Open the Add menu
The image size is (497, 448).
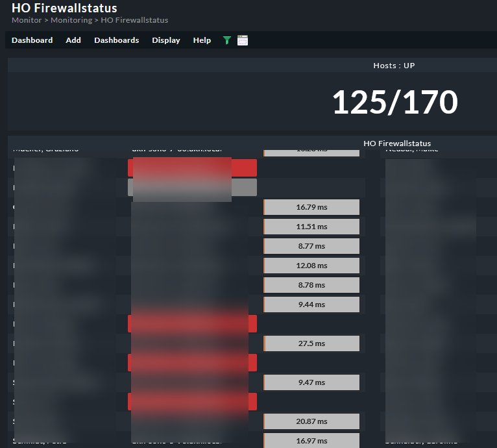pyautogui.click(x=73, y=40)
